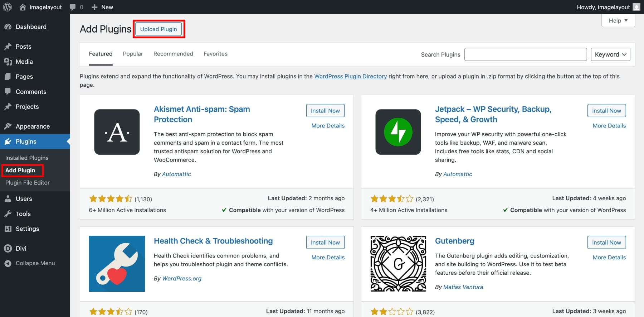The height and width of the screenshot is (317, 644).
Task: Click Automattic author link under Akismet
Action: coord(176,174)
